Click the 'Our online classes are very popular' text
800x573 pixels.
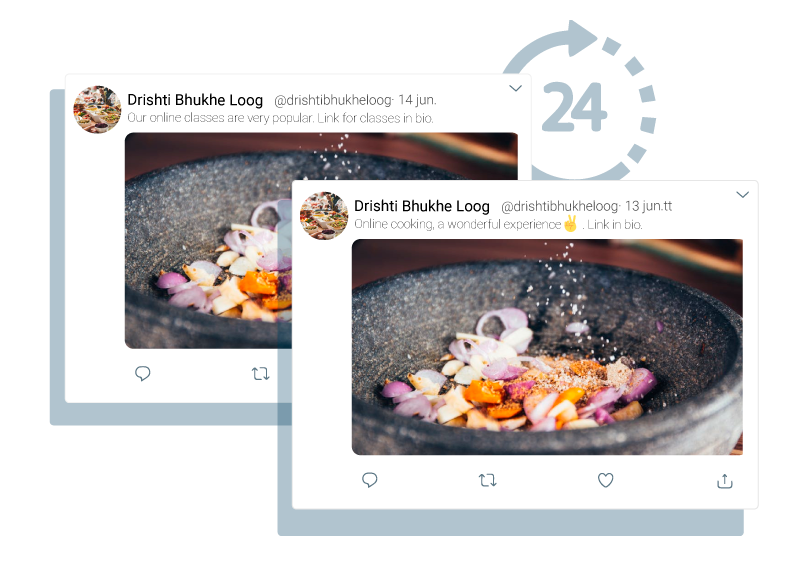coord(220,118)
